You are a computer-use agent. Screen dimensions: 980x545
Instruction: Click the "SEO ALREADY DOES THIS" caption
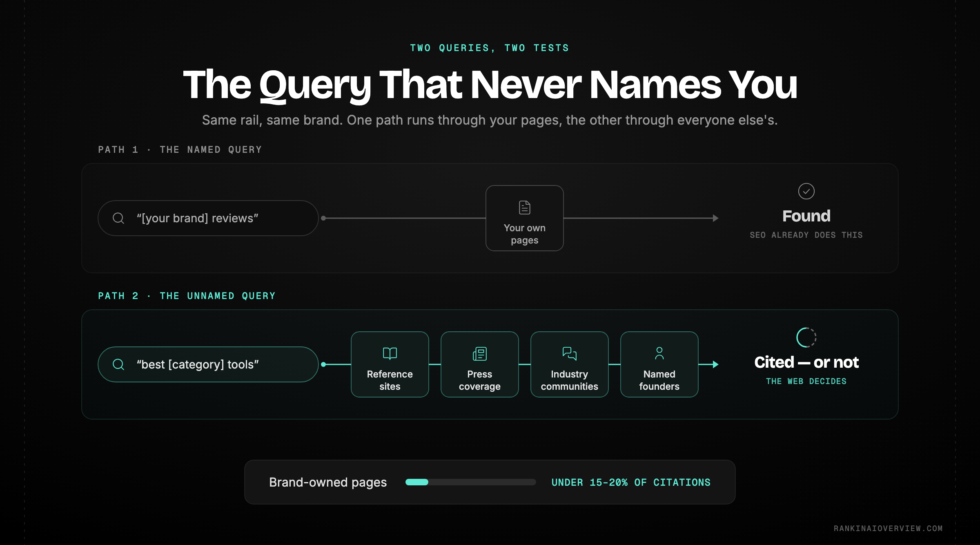[x=806, y=235]
